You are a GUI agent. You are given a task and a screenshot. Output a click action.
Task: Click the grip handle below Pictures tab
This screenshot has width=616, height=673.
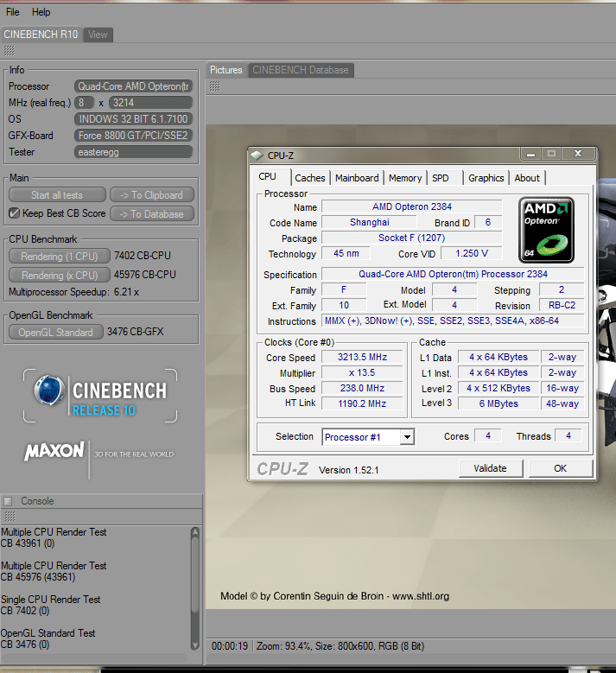(x=214, y=86)
